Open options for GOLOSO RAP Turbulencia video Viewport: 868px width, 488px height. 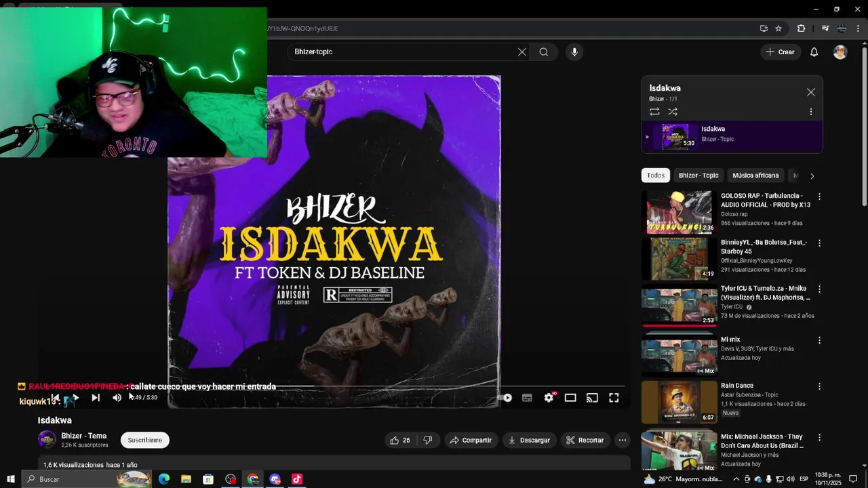(x=819, y=197)
